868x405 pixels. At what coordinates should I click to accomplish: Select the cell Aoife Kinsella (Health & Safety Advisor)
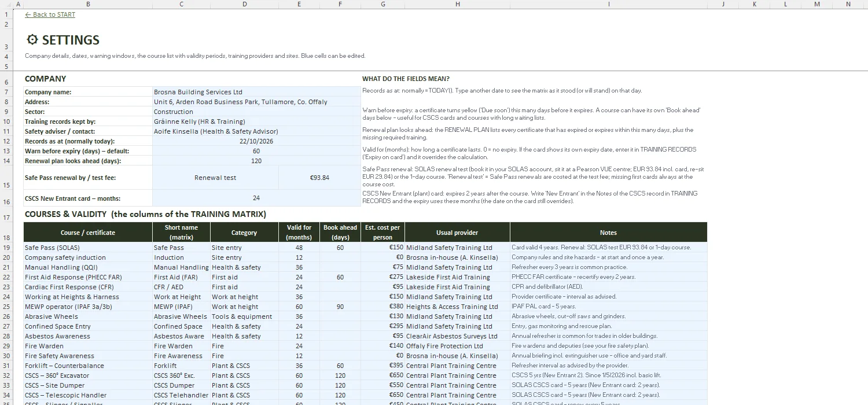click(256, 131)
